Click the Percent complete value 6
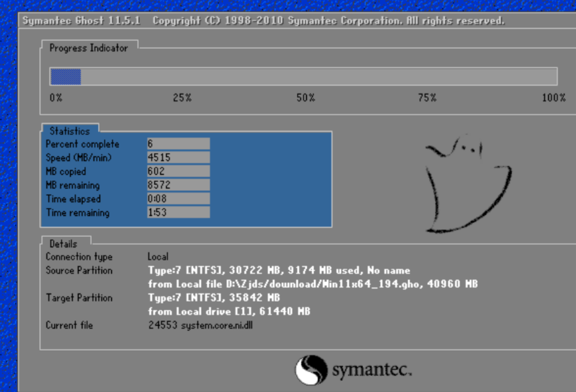The height and width of the screenshot is (392, 576). click(179, 144)
